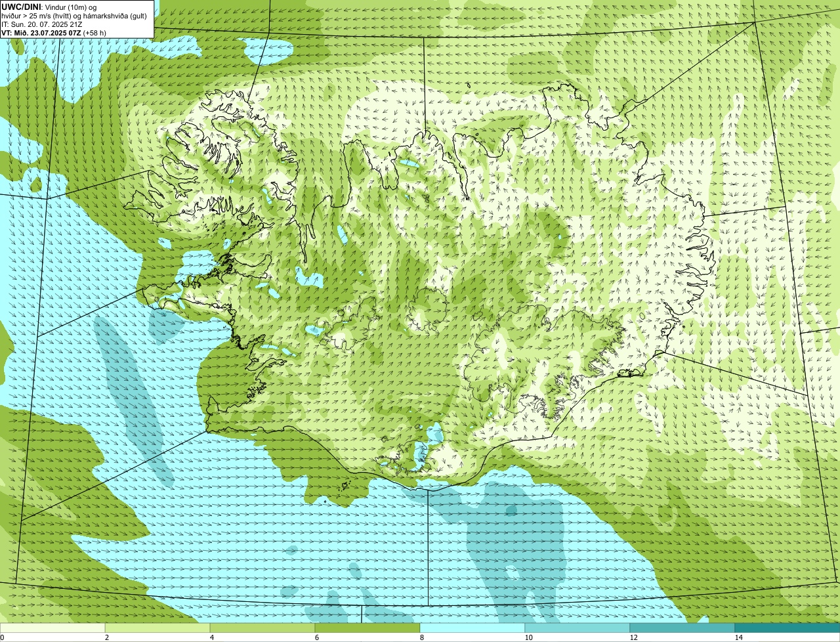
Task: Click the '6' label on the color scale
Action: coord(316,637)
